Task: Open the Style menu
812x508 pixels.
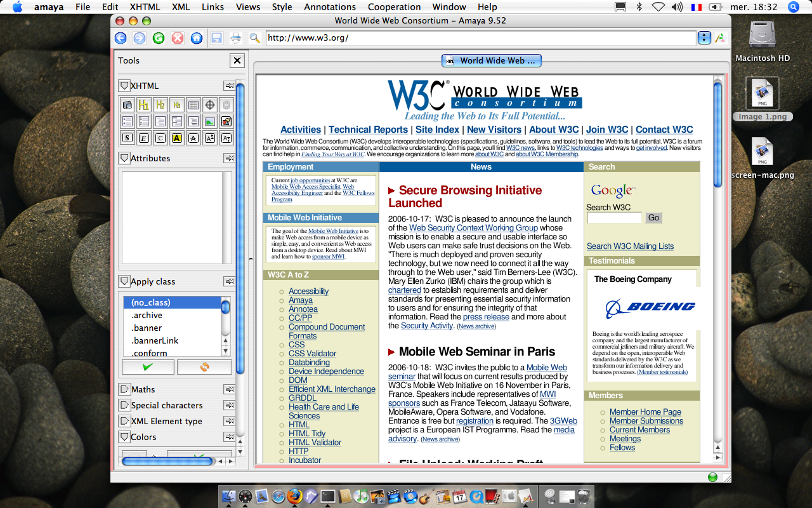Action: click(x=282, y=7)
